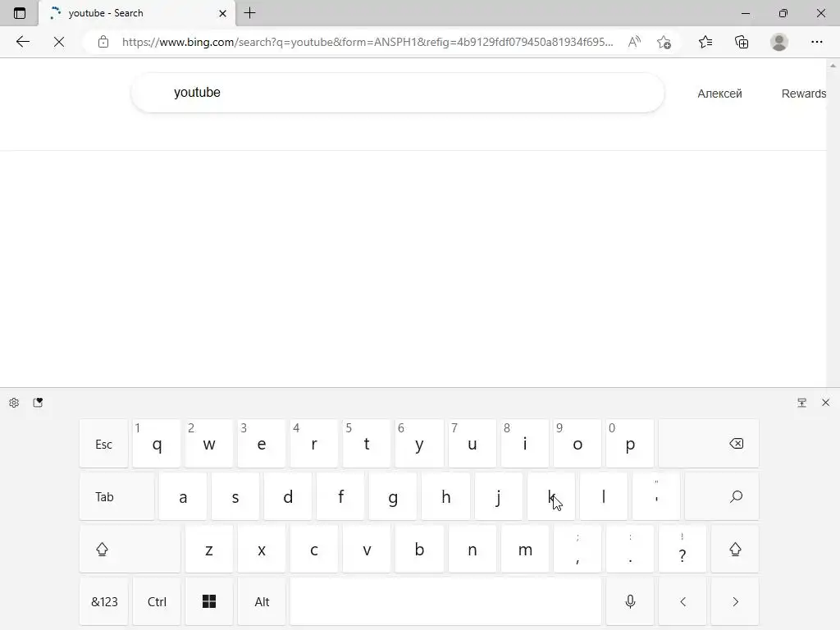Open the Favorites list
The height and width of the screenshot is (630, 840).
tap(705, 42)
